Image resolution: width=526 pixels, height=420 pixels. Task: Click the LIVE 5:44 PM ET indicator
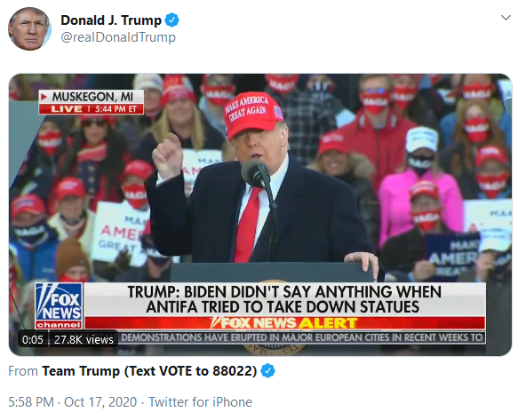[92, 109]
